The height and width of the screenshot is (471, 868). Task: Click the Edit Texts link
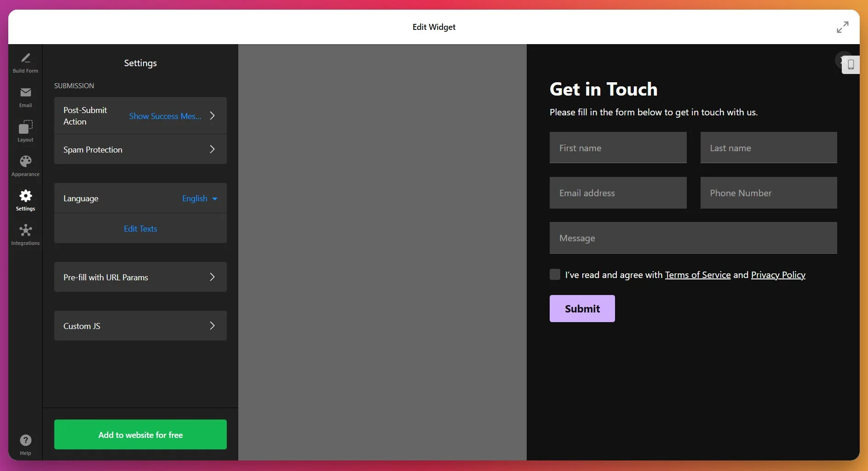(140, 228)
